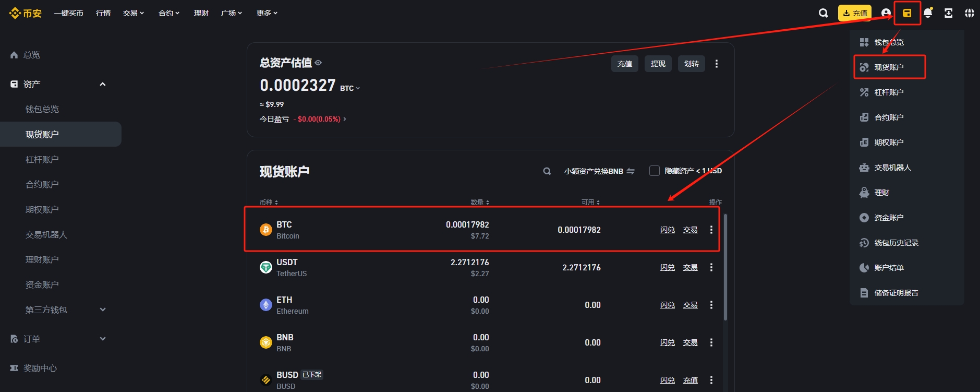Click the 钱包历史记录 icon in dropdown
Image resolution: width=980 pixels, height=392 pixels.
point(864,243)
